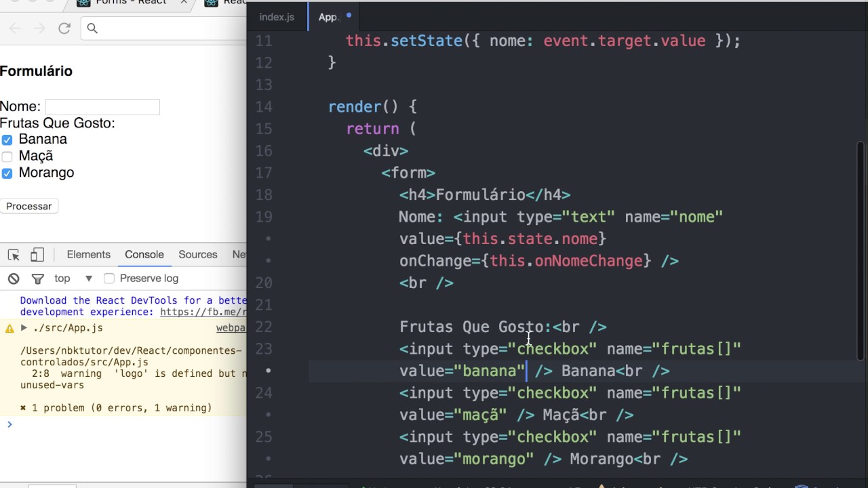
Task: Close the Forms - React browser tab
Action: tap(184, 3)
